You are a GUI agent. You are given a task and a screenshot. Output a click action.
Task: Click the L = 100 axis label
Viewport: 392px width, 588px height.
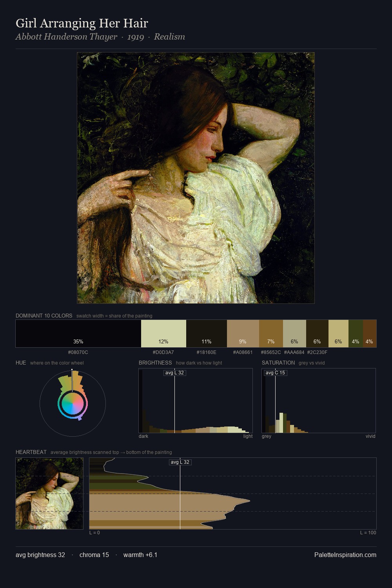[368, 533]
